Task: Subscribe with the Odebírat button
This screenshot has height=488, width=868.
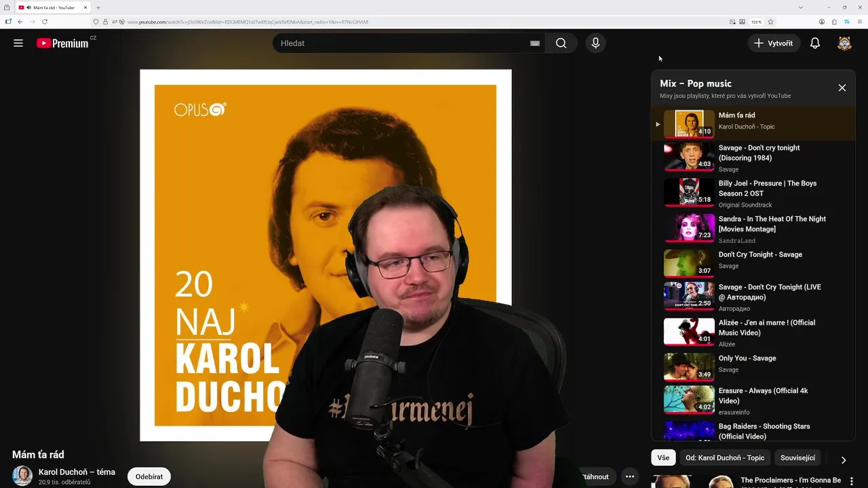Action: [149, 476]
